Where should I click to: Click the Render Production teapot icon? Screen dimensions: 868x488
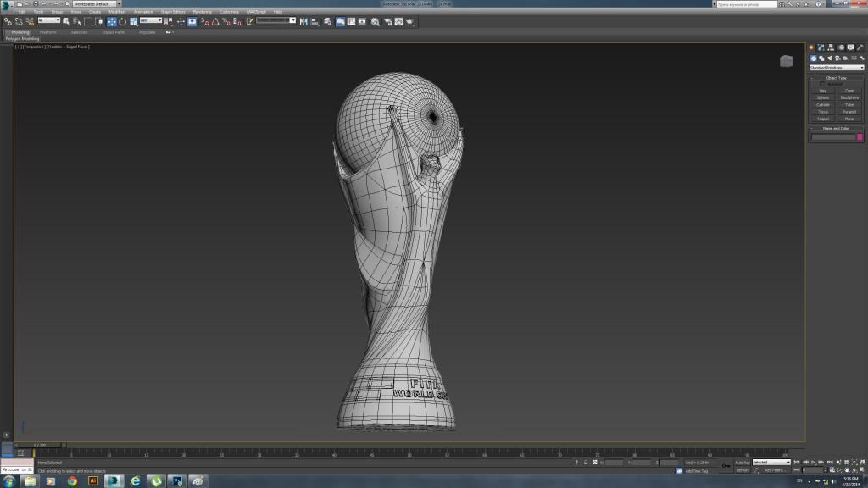coord(409,21)
